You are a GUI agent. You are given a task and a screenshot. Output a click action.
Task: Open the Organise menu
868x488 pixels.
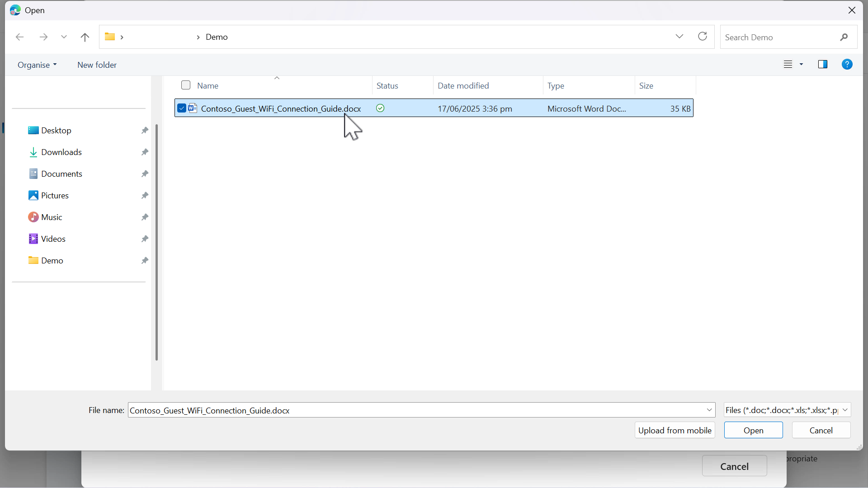point(37,65)
